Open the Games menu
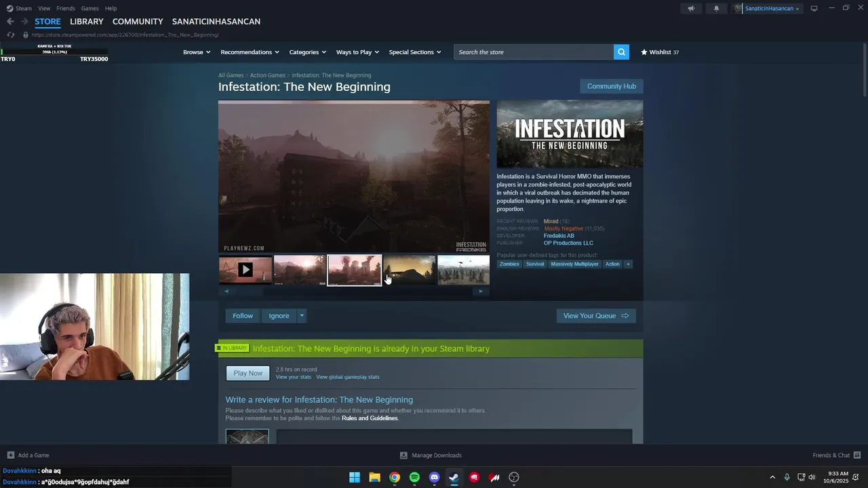The width and height of the screenshot is (868, 488). pos(90,8)
